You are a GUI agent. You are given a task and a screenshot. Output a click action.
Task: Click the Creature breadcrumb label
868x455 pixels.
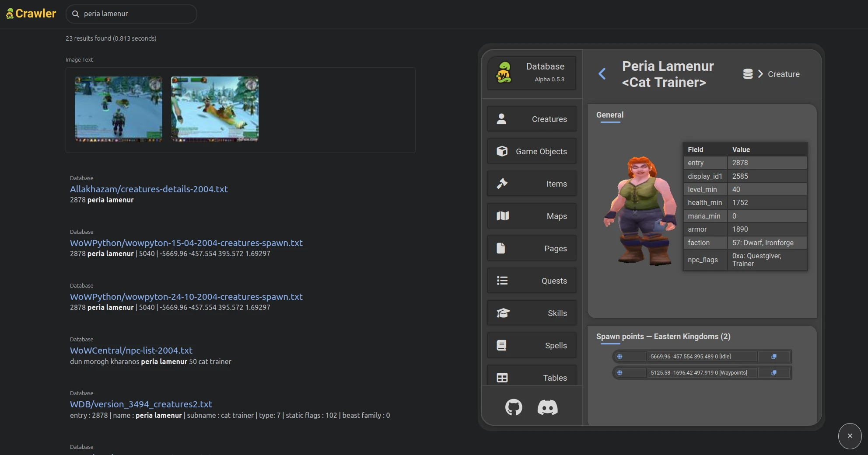tap(784, 74)
